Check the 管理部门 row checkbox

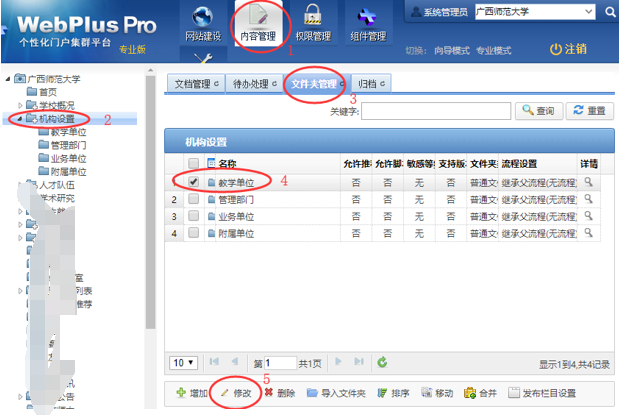point(194,200)
